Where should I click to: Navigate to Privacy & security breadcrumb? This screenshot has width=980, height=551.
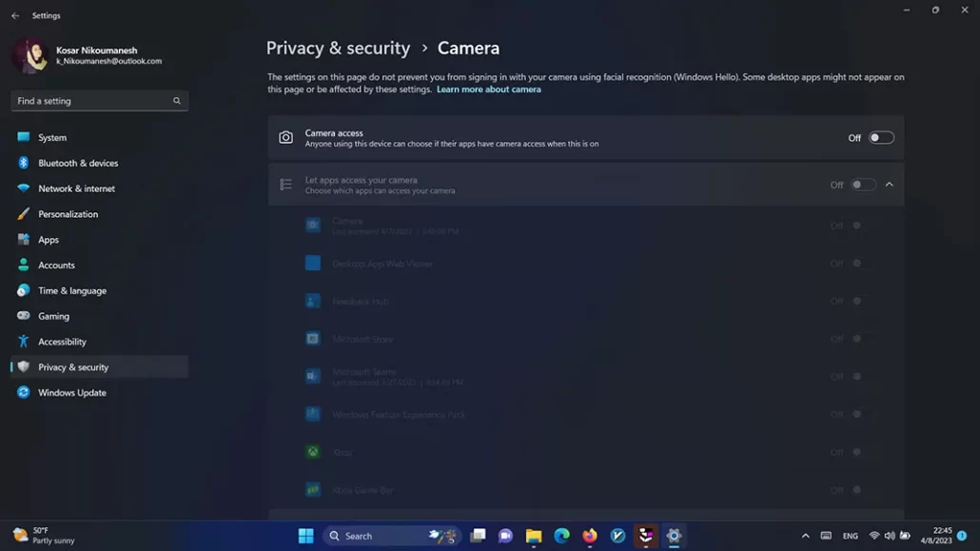[x=338, y=48]
